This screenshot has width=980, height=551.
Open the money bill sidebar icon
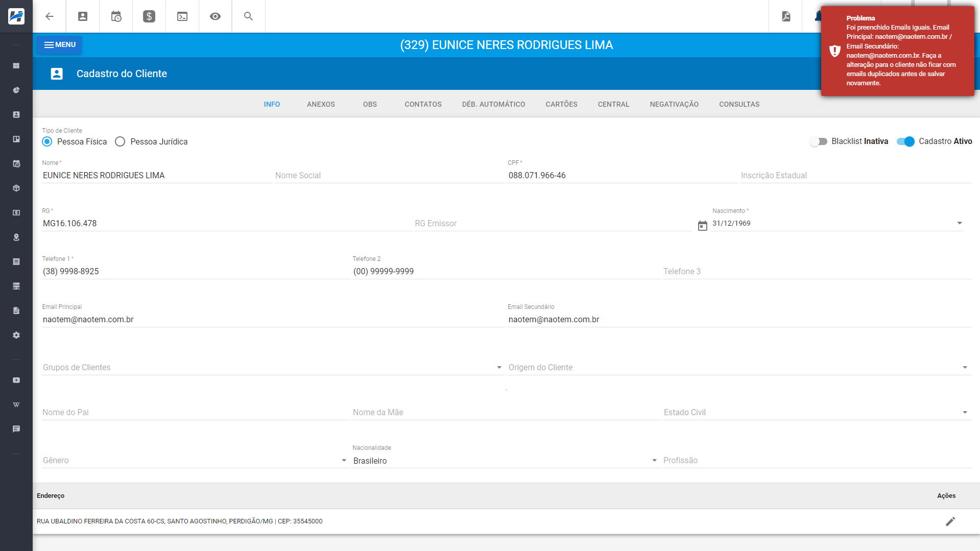(16, 213)
